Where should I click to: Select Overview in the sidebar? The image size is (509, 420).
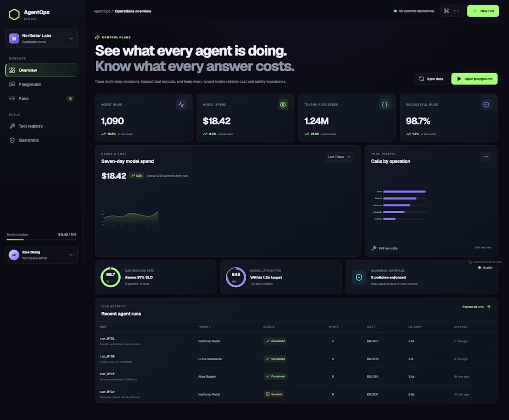[x=42, y=70]
